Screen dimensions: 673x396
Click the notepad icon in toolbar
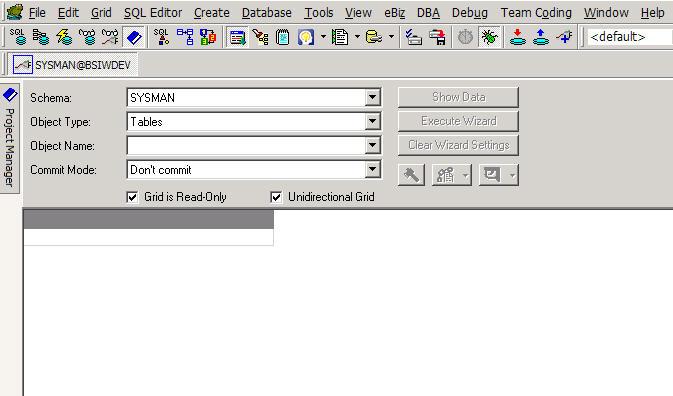tap(283, 37)
